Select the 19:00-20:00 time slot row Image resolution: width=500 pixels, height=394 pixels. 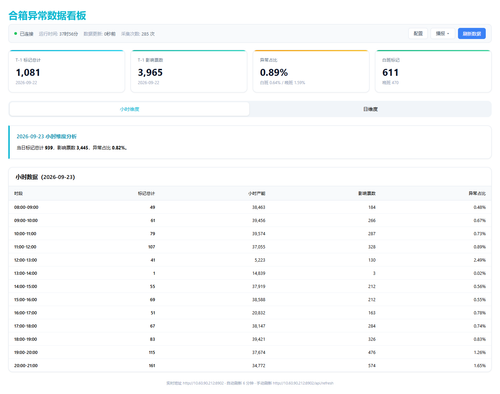250,352
